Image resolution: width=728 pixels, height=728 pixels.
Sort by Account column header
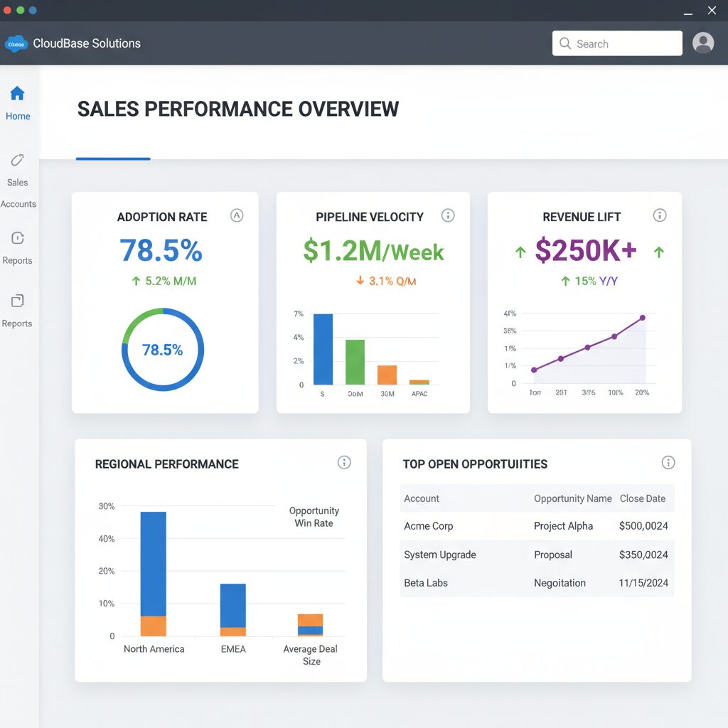click(x=421, y=498)
